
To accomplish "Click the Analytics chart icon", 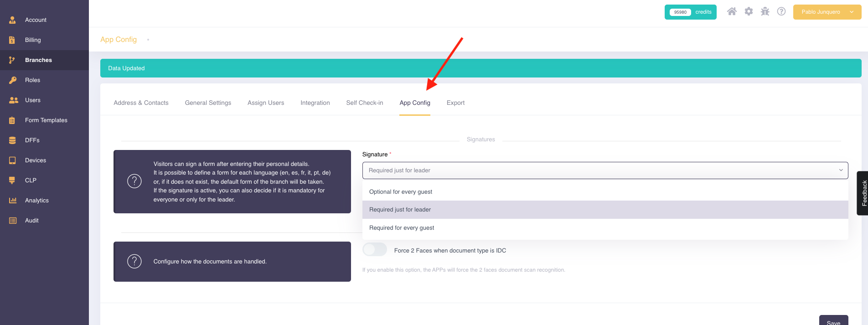I will (13, 201).
